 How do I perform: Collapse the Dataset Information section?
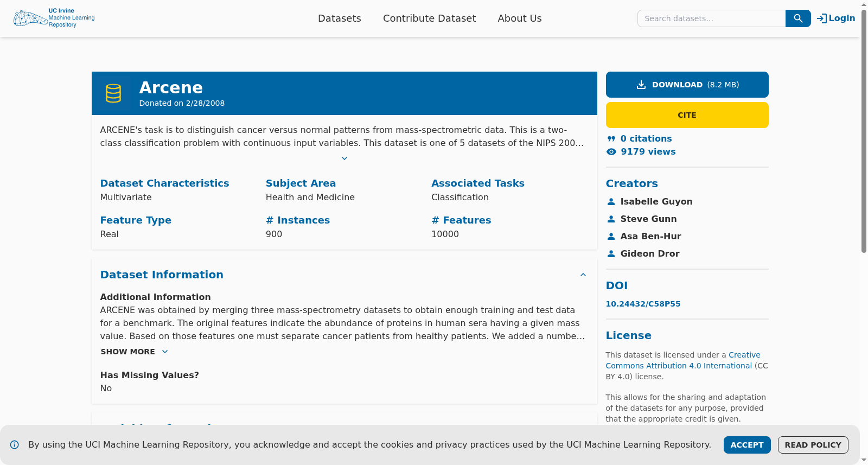tap(583, 275)
